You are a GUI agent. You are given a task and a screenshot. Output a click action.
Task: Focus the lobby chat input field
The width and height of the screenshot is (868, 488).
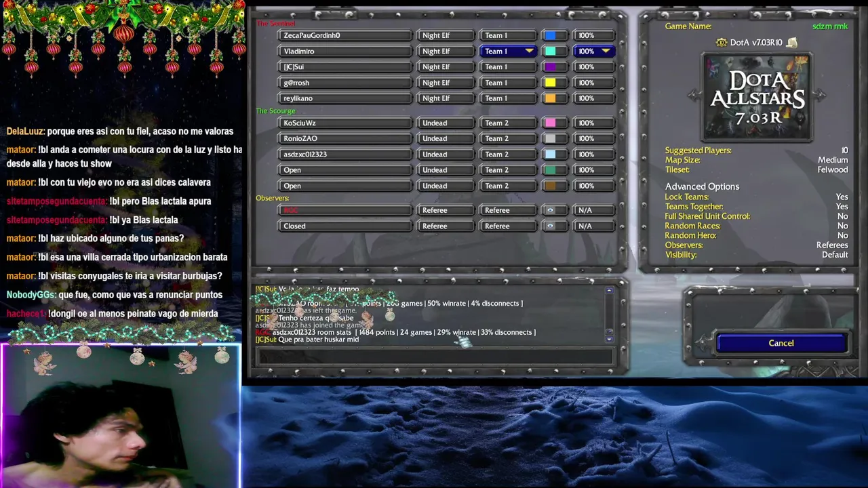[x=434, y=356]
